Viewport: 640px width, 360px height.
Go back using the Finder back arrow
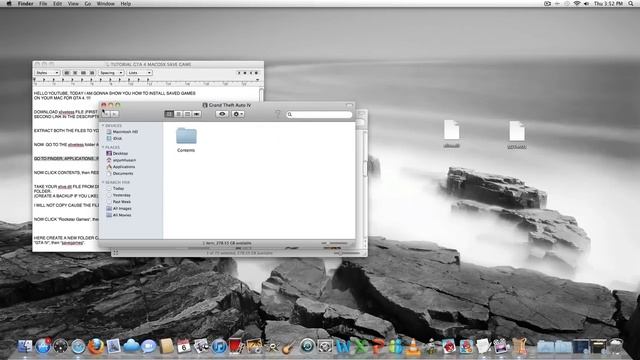click(x=106, y=114)
